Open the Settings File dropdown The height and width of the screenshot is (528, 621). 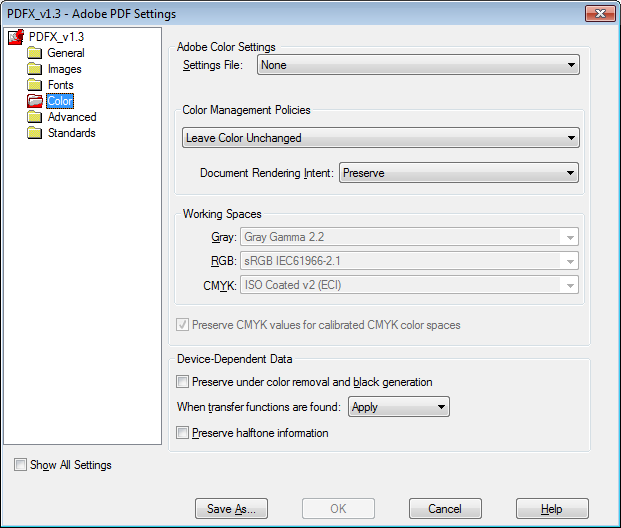pyautogui.click(x=418, y=65)
